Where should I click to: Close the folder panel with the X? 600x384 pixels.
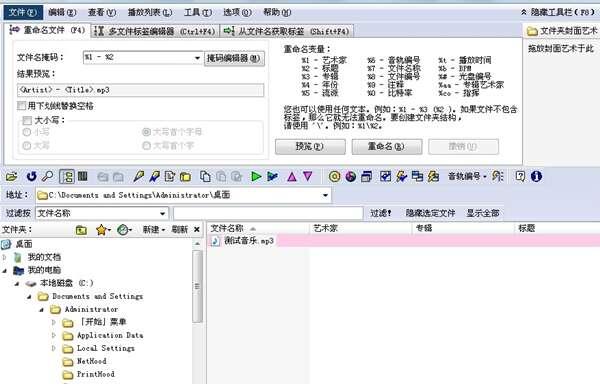point(197,229)
